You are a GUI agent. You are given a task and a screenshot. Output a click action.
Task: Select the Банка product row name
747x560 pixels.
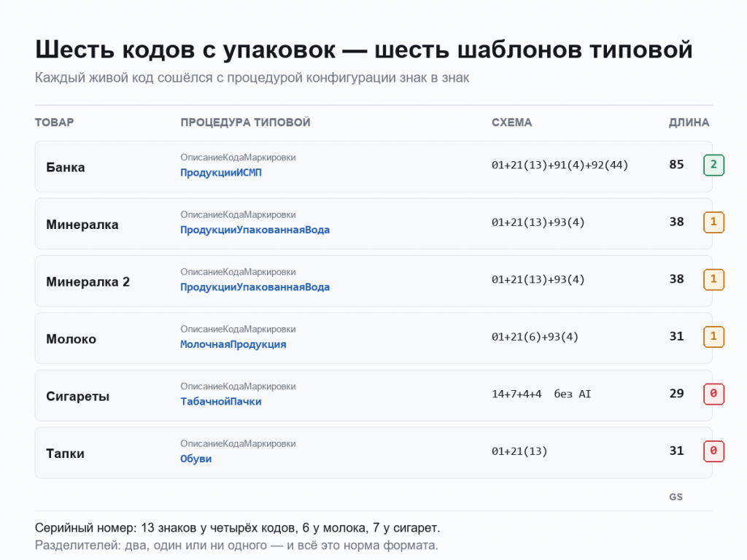coord(65,167)
